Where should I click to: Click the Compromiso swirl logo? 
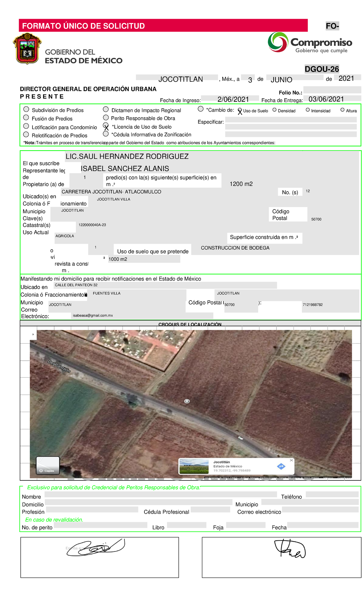click(x=278, y=42)
